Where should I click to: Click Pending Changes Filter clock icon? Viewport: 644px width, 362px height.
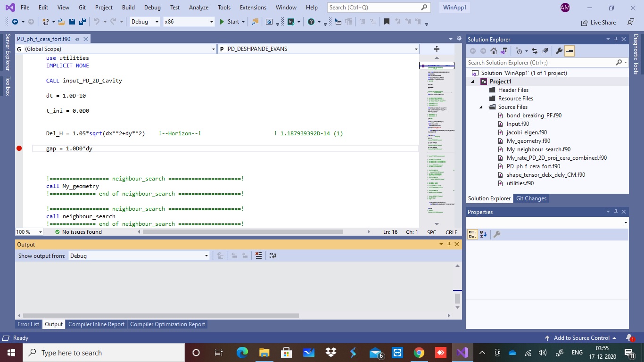(519, 51)
